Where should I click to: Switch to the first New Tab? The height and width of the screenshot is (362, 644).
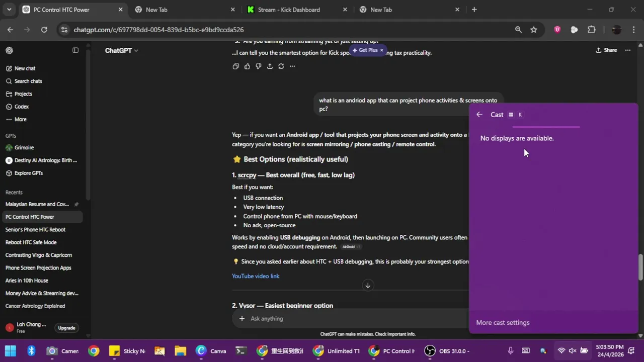185,10
